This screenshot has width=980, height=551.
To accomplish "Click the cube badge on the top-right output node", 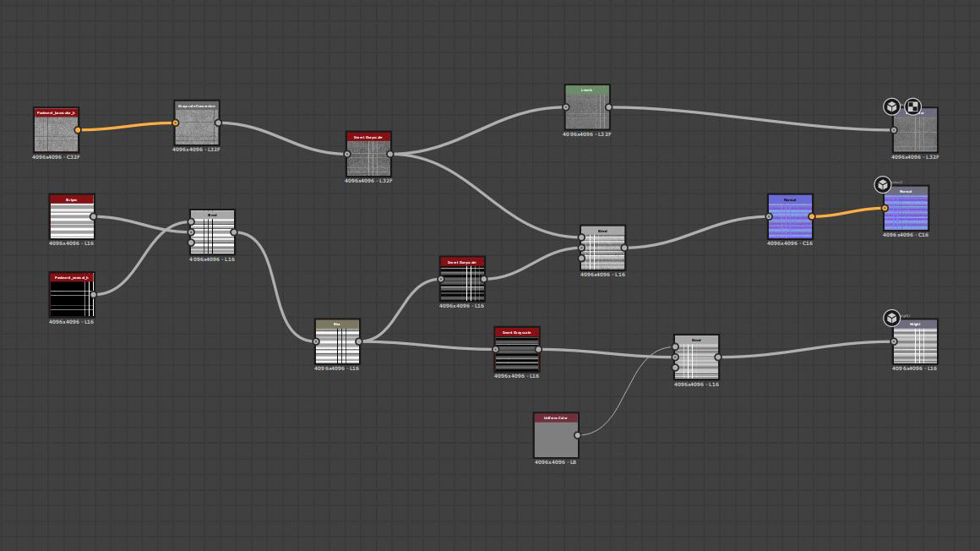I will [891, 106].
